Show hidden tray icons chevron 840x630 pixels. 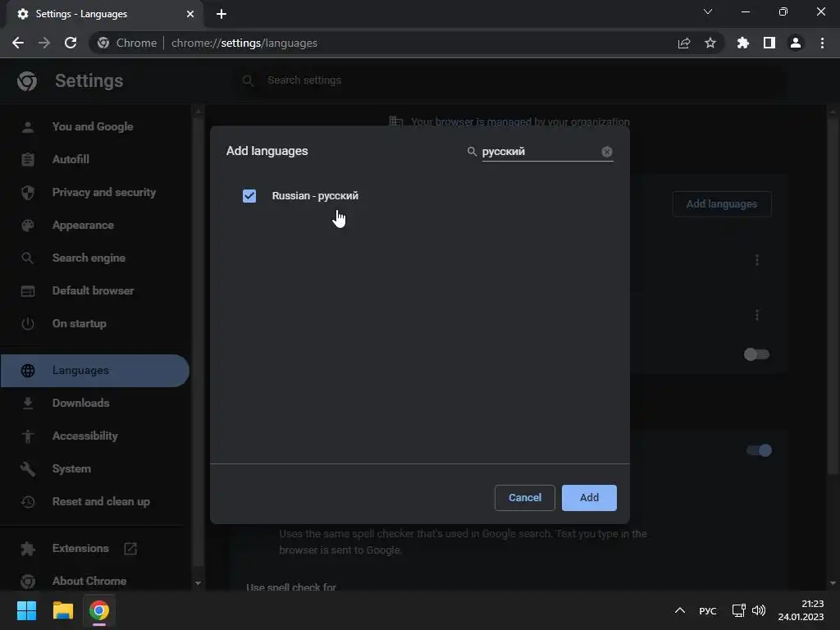click(x=680, y=610)
